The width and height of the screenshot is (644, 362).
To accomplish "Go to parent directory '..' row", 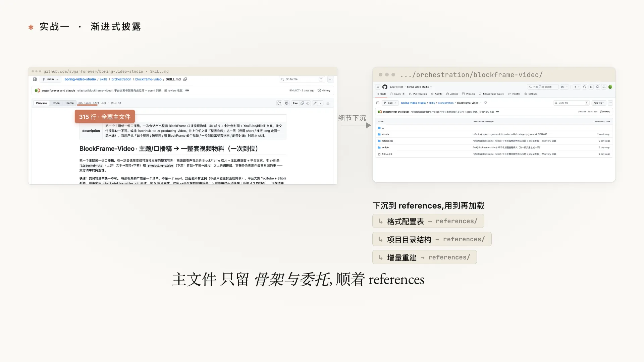I will [494, 128].
